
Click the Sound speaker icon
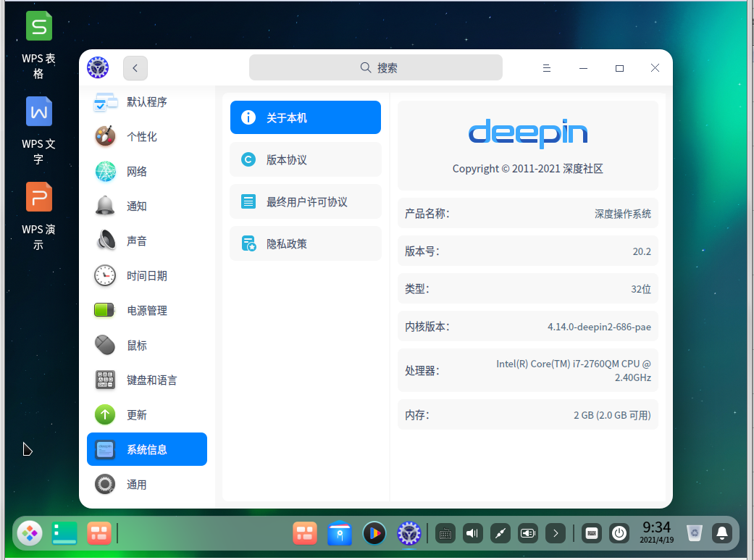pyautogui.click(x=105, y=241)
